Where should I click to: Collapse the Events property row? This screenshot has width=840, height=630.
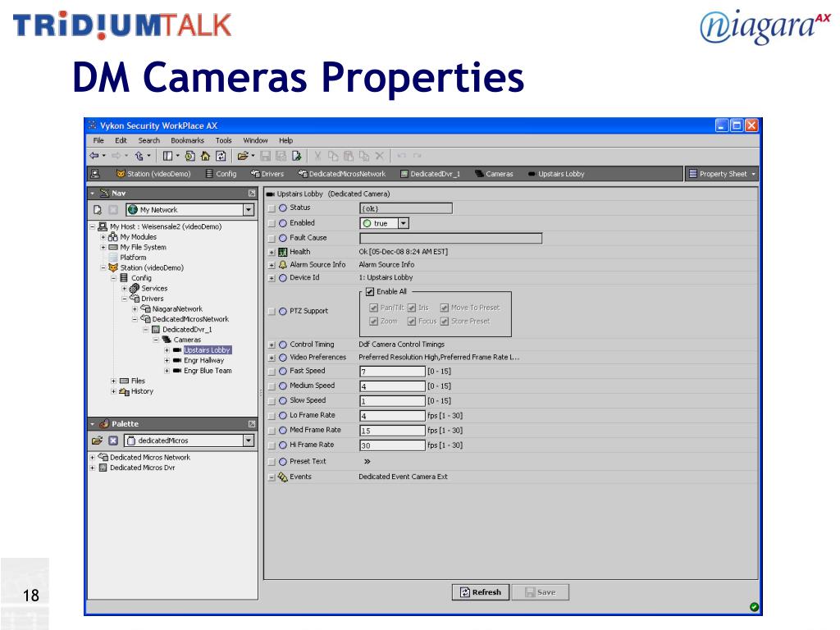point(272,477)
